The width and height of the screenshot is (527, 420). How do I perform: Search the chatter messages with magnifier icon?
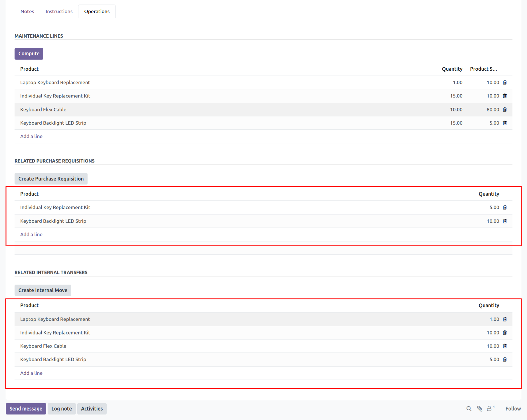tap(469, 409)
